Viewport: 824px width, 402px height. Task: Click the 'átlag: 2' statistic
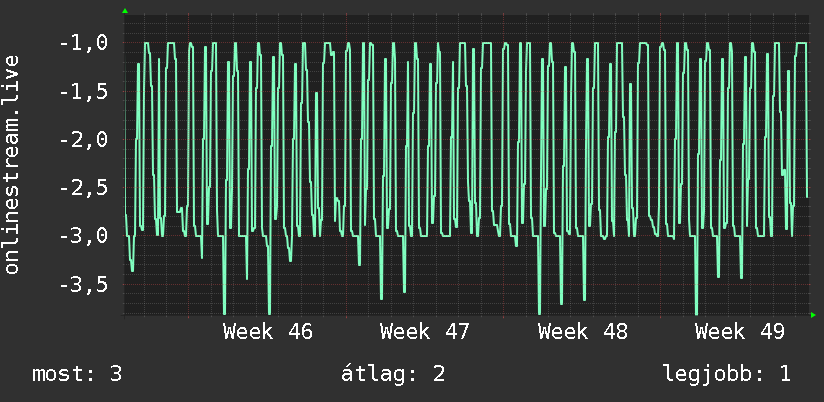(393, 374)
